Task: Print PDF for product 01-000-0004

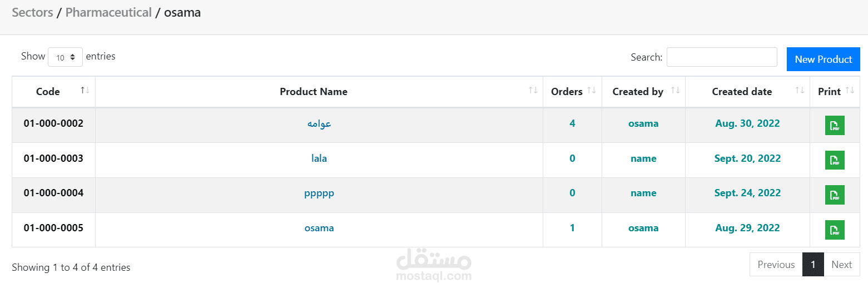Action: point(834,195)
